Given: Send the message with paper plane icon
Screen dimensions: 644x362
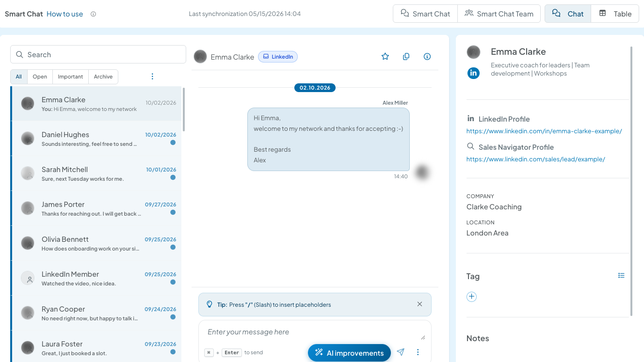Looking at the screenshot, I should 401,352.
